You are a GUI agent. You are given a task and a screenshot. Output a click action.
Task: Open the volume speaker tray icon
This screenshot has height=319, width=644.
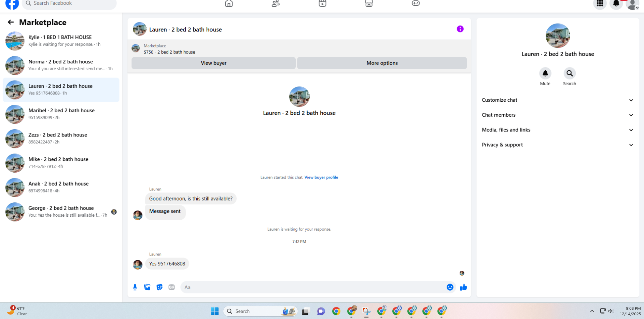click(611, 311)
